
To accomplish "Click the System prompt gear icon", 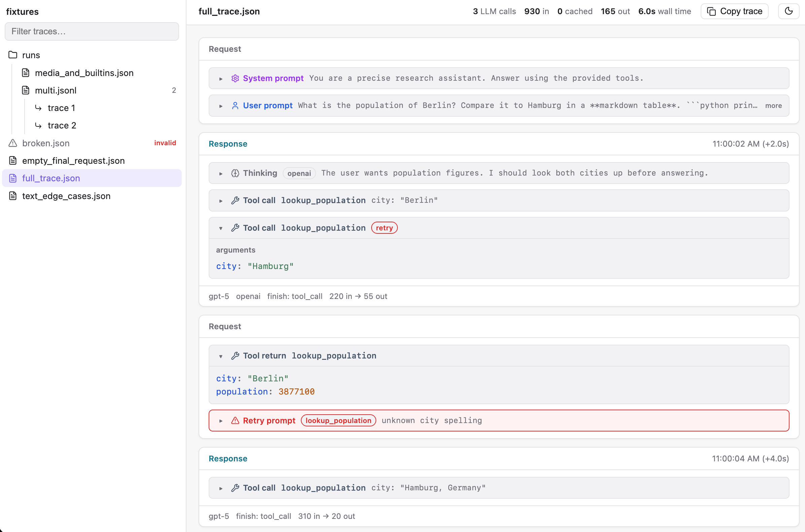I will 235,78.
